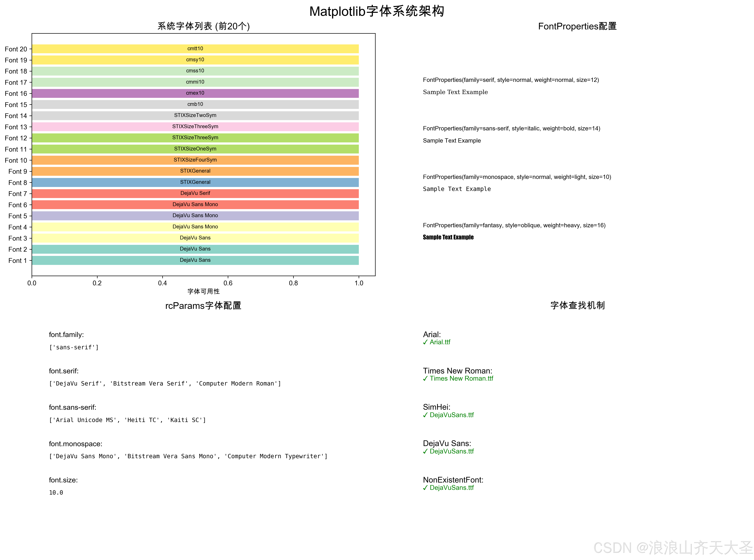Click the checkmark under the DejaVu Sans entry
Screen dimensions: 754x560
point(426,451)
